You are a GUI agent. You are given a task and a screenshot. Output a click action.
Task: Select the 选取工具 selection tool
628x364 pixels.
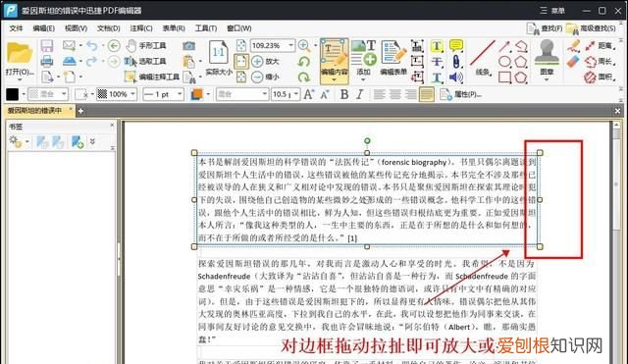[x=145, y=61]
